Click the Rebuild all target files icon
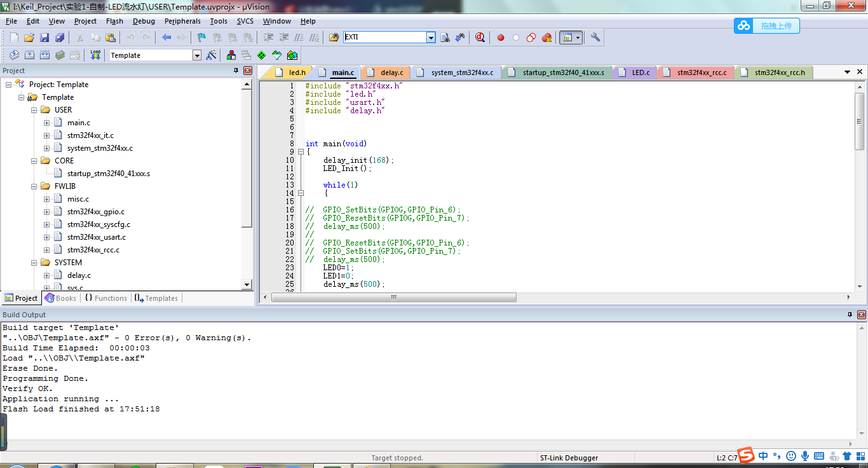This screenshot has height=468, width=868. (44, 55)
